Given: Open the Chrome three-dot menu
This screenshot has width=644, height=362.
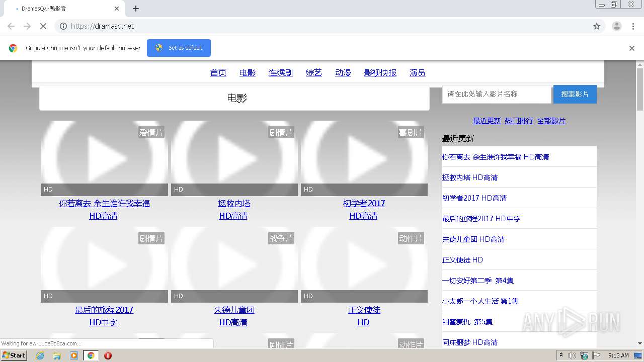Looking at the screenshot, I should point(633,26).
